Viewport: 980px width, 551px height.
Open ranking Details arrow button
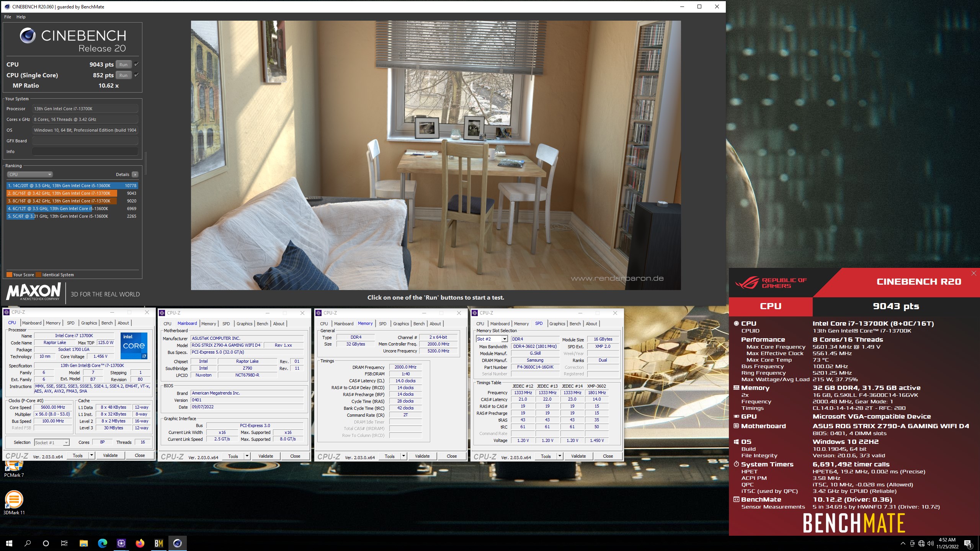pyautogui.click(x=135, y=174)
